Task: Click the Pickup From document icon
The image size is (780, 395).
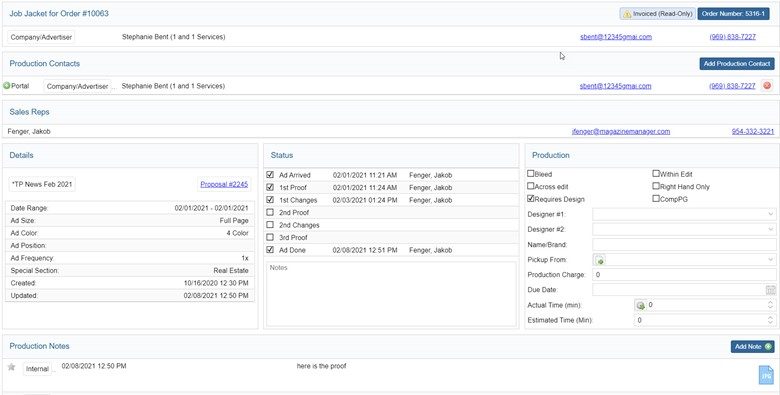Action: (599, 260)
